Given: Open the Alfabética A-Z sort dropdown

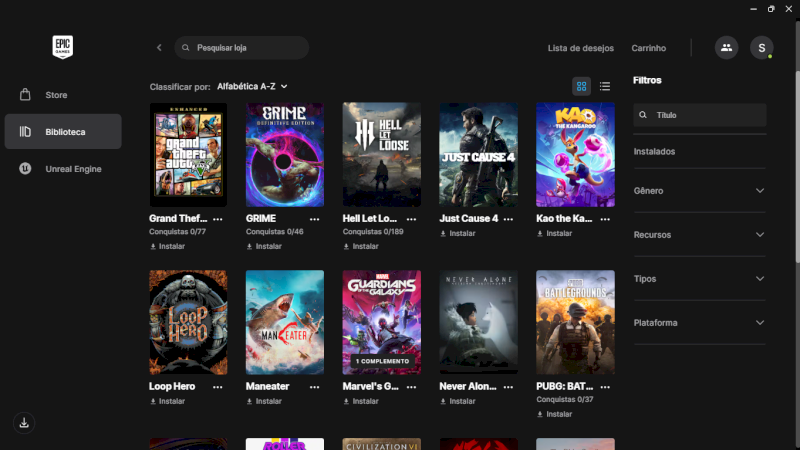Looking at the screenshot, I should tap(252, 87).
